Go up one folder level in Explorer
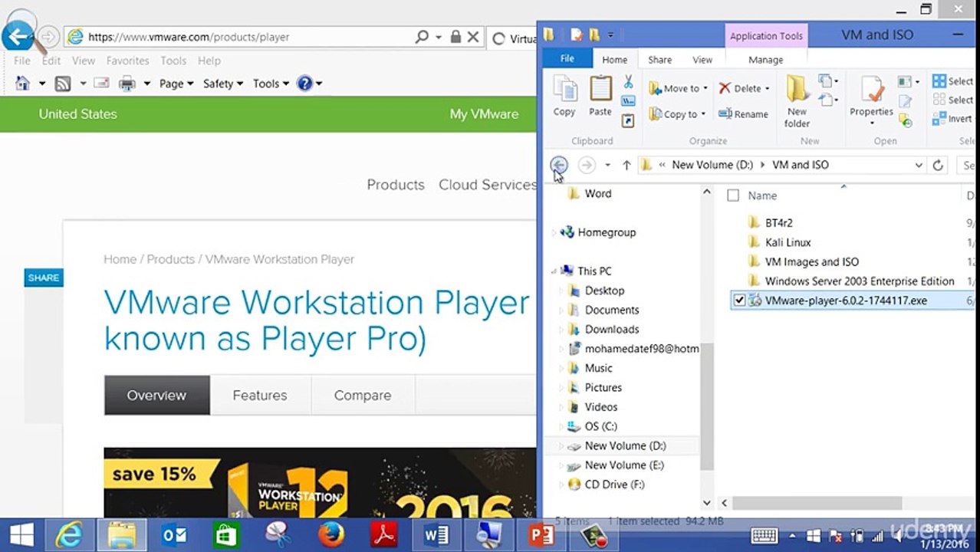 tap(626, 165)
